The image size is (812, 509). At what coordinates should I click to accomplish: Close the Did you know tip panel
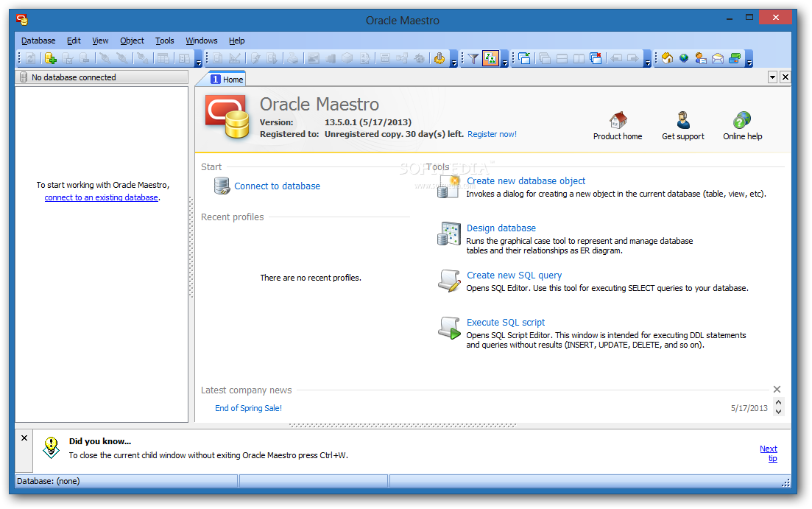(x=24, y=438)
